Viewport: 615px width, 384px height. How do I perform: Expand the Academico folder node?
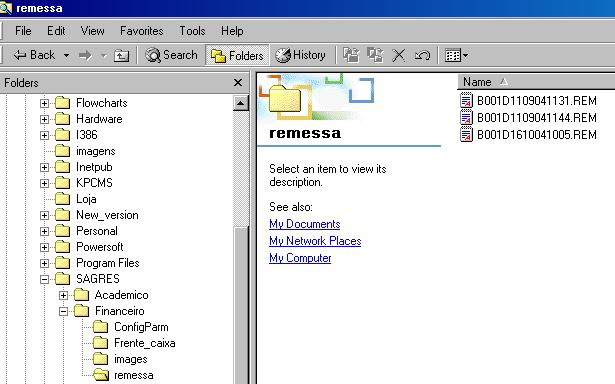(x=64, y=295)
